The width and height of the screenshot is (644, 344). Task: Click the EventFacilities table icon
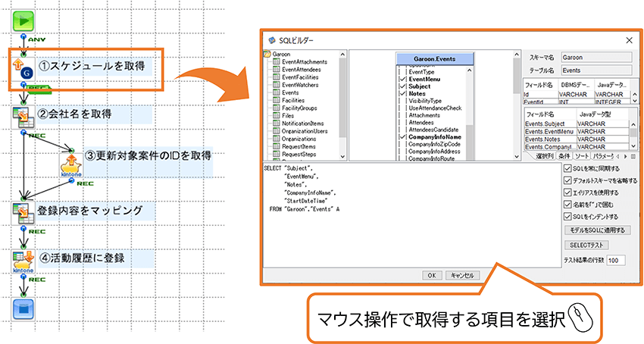[277, 77]
